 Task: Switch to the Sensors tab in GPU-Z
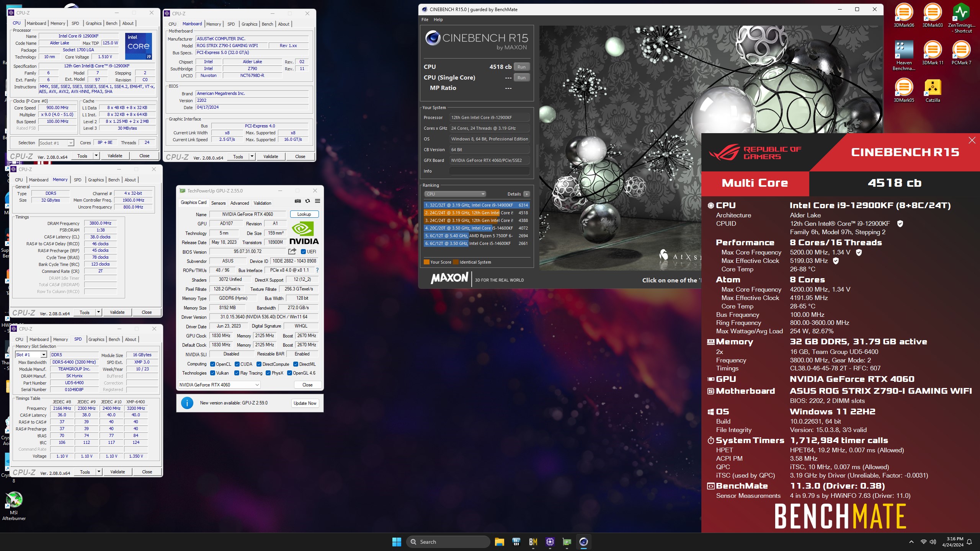(219, 203)
